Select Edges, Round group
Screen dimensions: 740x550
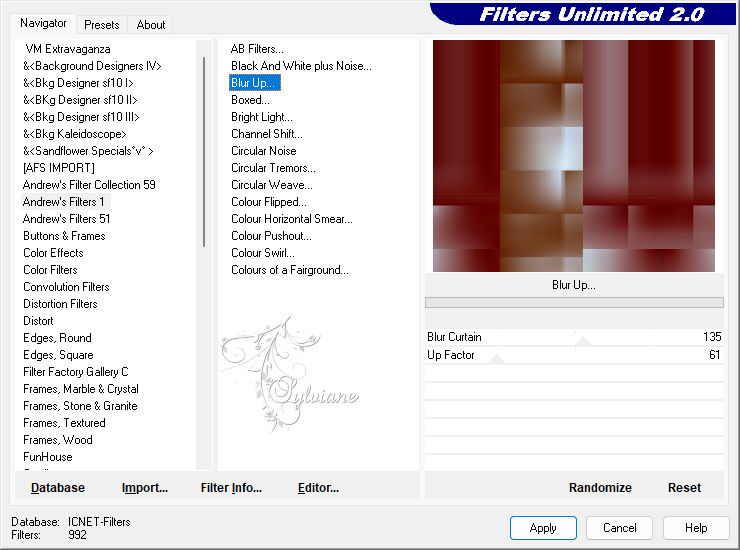coord(57,338)
